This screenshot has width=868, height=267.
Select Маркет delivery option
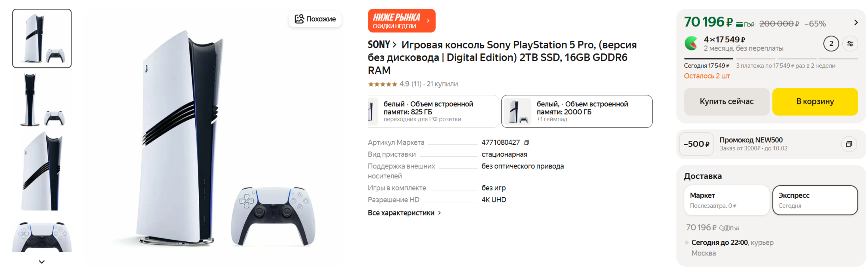(726, 200)
